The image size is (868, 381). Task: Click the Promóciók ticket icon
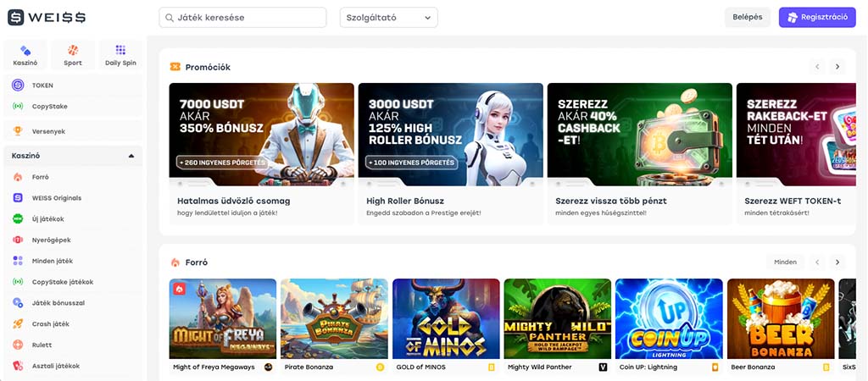(175, 67)
